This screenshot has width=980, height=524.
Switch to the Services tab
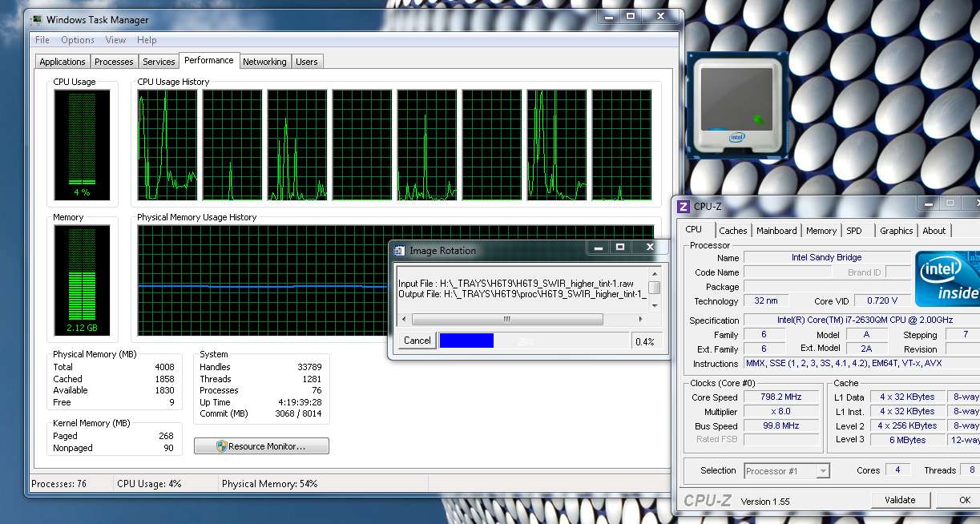159,62
